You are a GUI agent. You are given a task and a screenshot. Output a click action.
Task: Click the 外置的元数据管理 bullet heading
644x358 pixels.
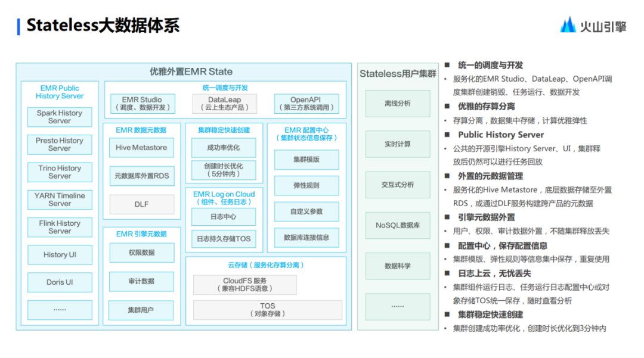coord(490,176)
